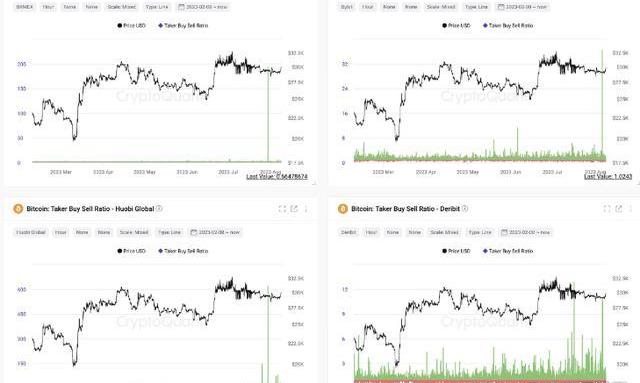
Task: Click the Last Value label under Bybit chart
Action: (x=608, y=176)
